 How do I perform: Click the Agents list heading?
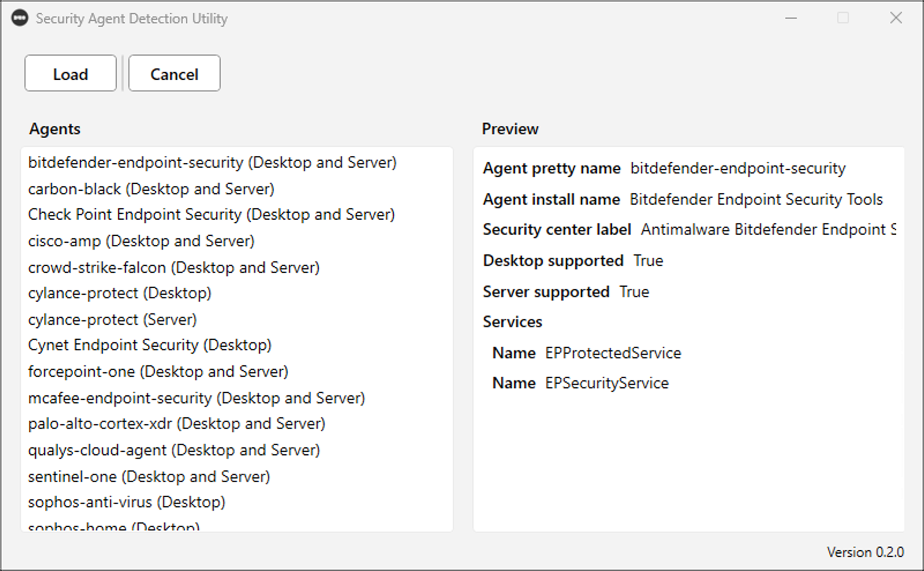[55, 129]
